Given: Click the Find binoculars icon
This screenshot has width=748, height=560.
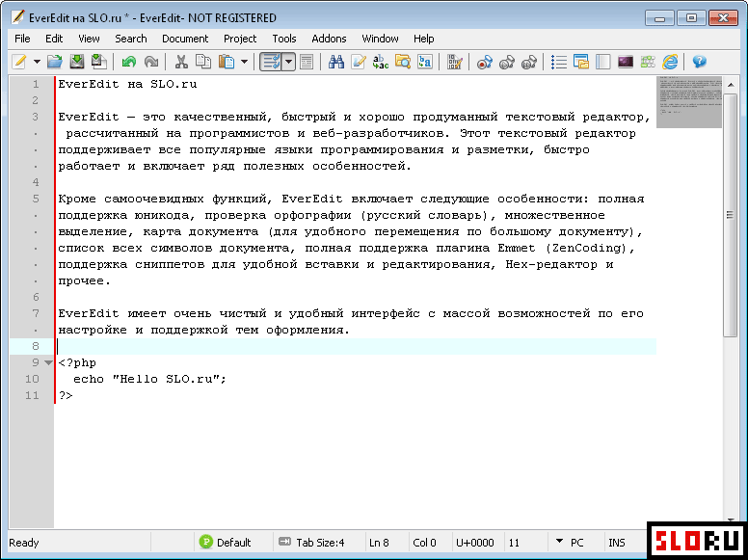Looking at the screenshot, I should 336,62.
